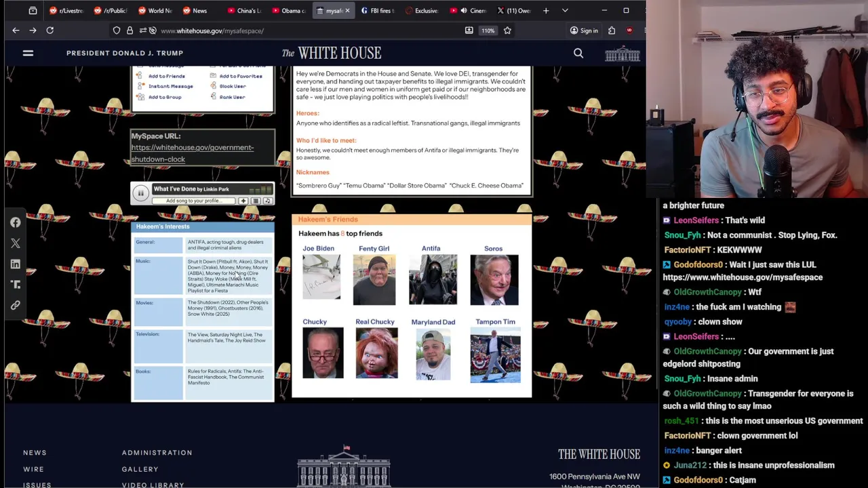Screen dimensions: 868x488
Task: Share page on X sidebar icon
Action: 16,243
